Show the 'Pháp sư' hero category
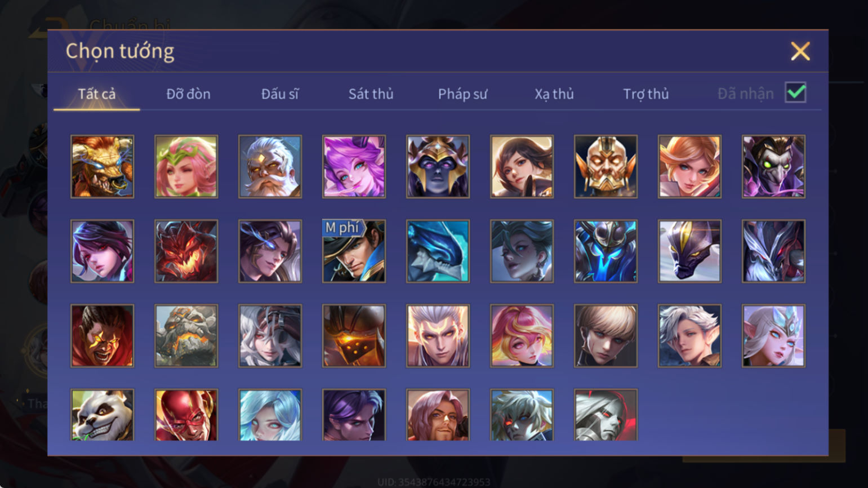Screen dimensions: 868x488 [x=462, y=94]
